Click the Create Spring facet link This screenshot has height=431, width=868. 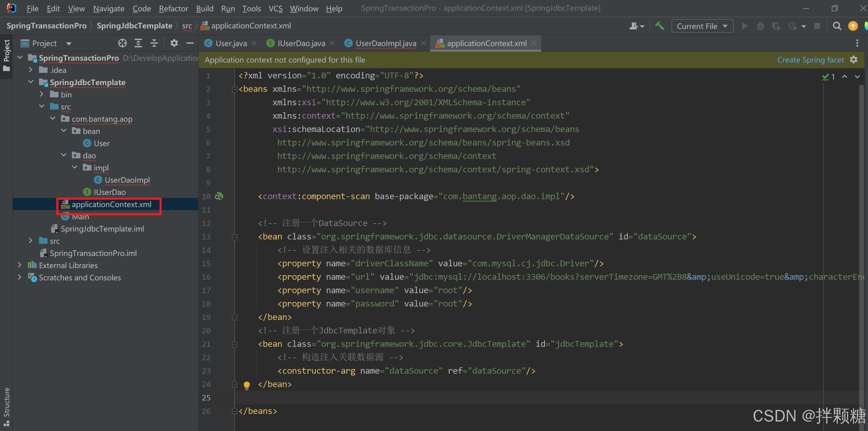point(810,60)
